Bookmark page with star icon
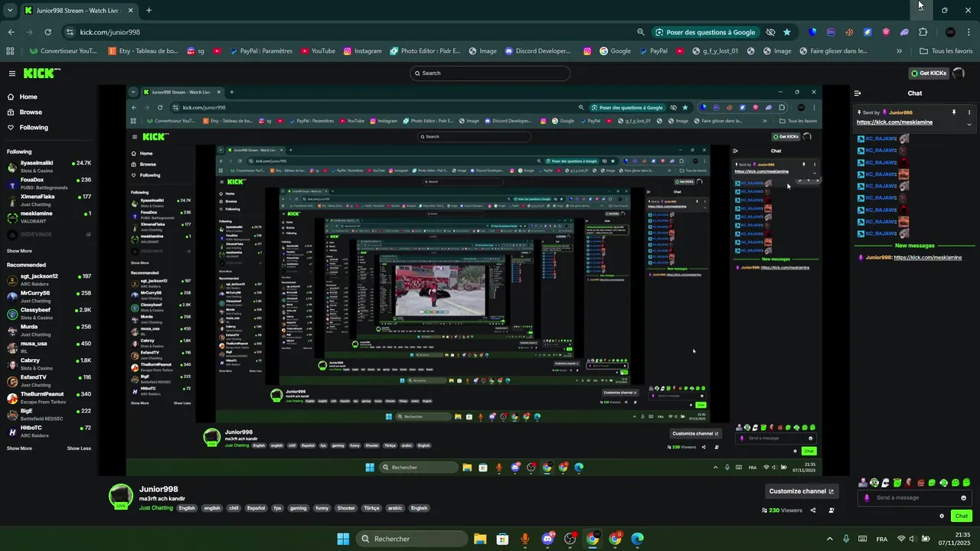Image resolution: width=980 pixels, height=551 pixels. pyautogui.click(x=787, y=32)
